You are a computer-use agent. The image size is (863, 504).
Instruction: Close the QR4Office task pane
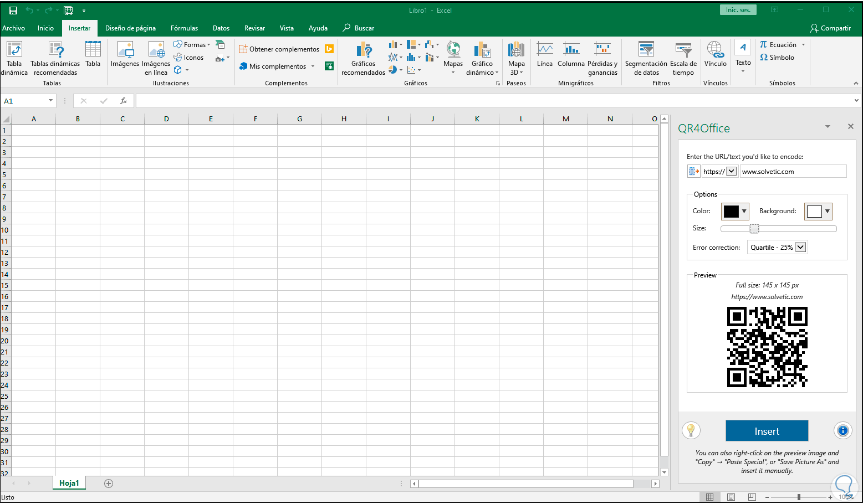pos(851,127)
